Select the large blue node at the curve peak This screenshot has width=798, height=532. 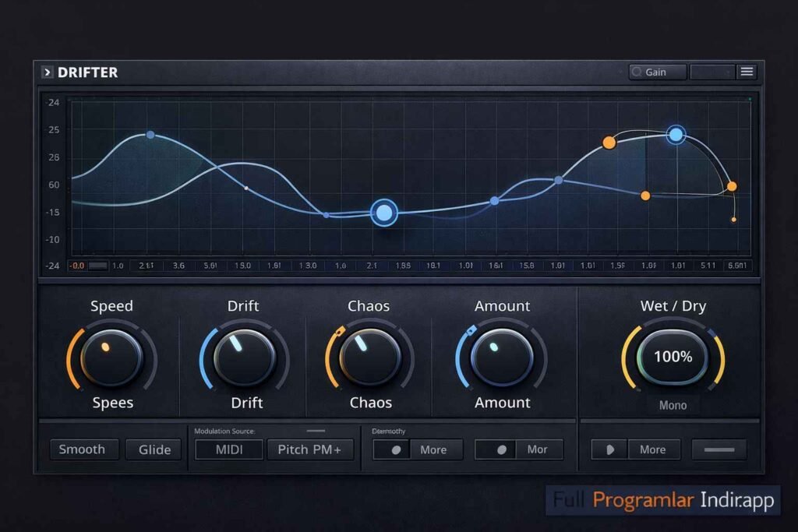coord(676,135)
